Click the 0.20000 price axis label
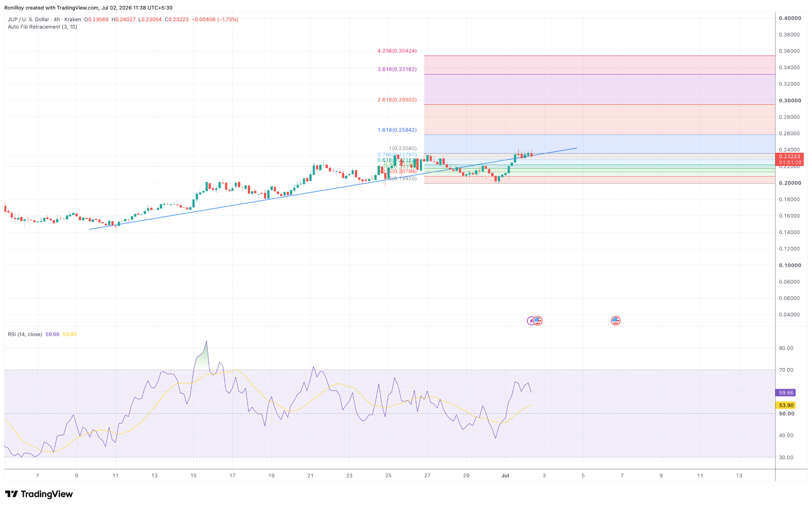Image resolution: width=812 pixels, height=507 pixels. 790,183
